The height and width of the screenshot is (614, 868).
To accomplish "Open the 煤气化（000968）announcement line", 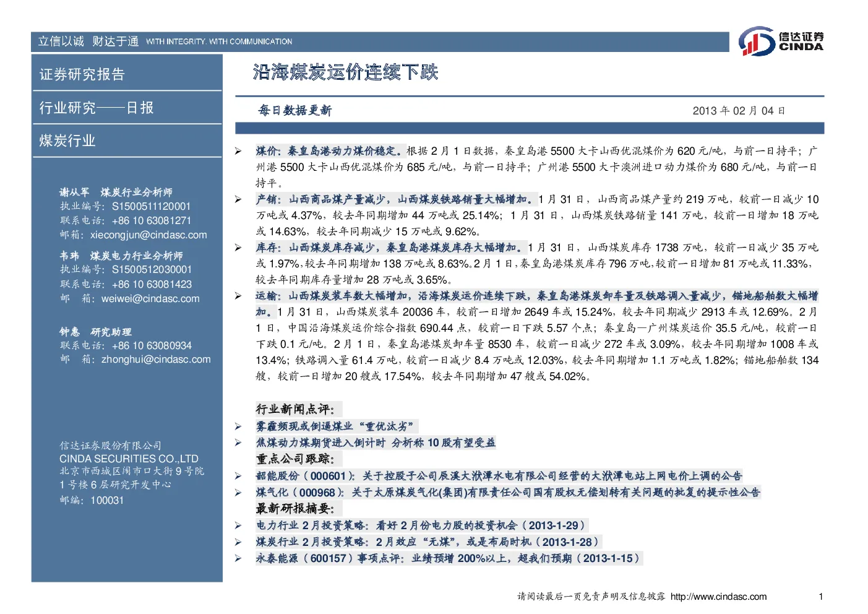I will click(x=508, y=493).
